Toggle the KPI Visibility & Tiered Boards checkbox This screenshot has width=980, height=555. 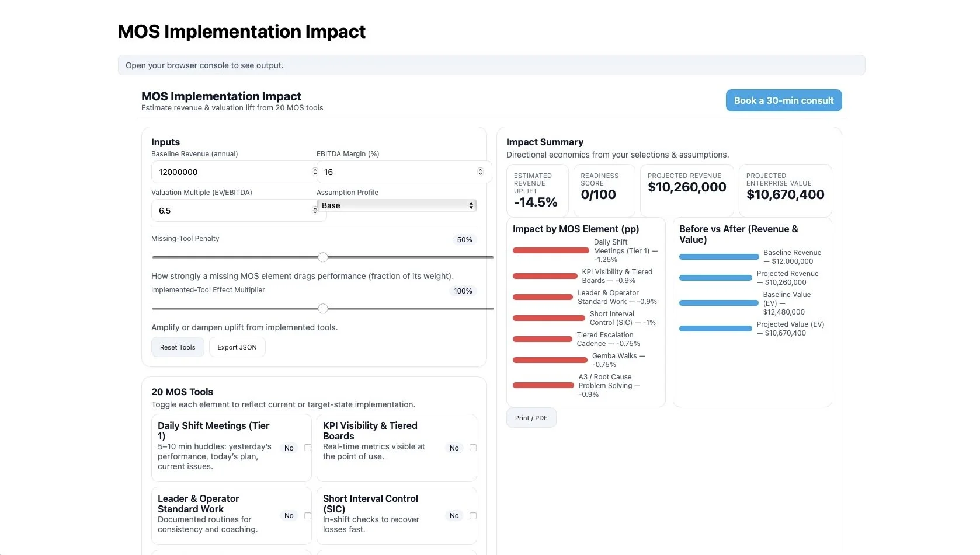pos(473,448)
